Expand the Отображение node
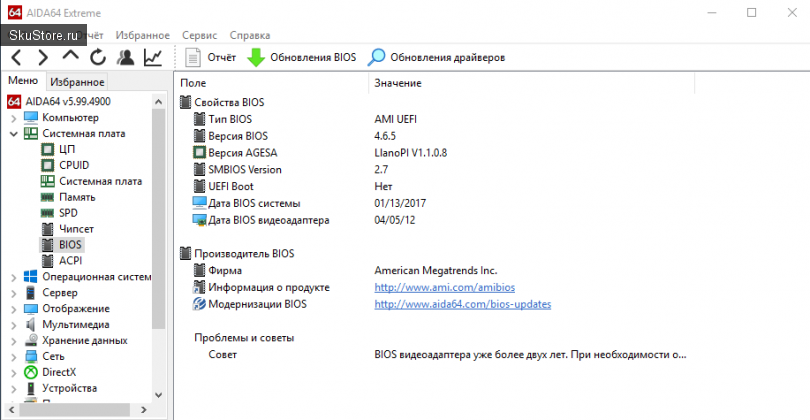This screenshot has height=420, width=810. (x=14, y=309)
